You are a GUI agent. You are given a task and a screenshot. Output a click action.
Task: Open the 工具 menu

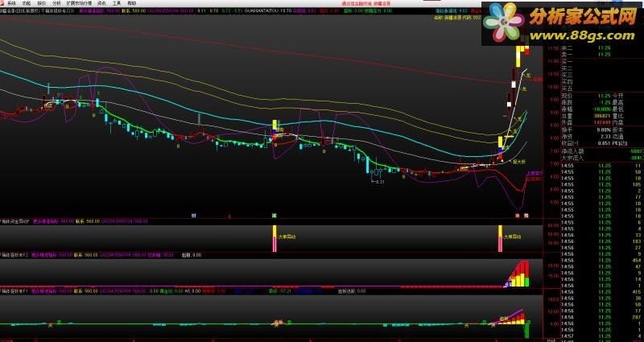(117, 3)
